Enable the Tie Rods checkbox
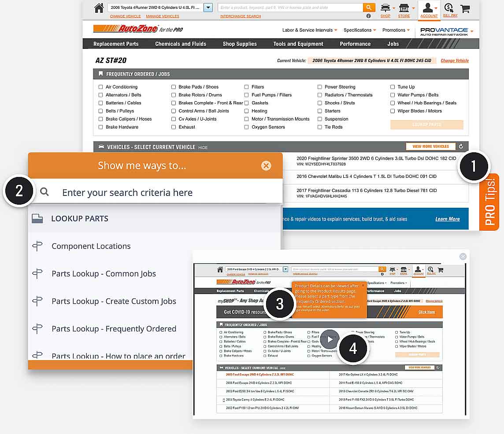 pos(319,127)
